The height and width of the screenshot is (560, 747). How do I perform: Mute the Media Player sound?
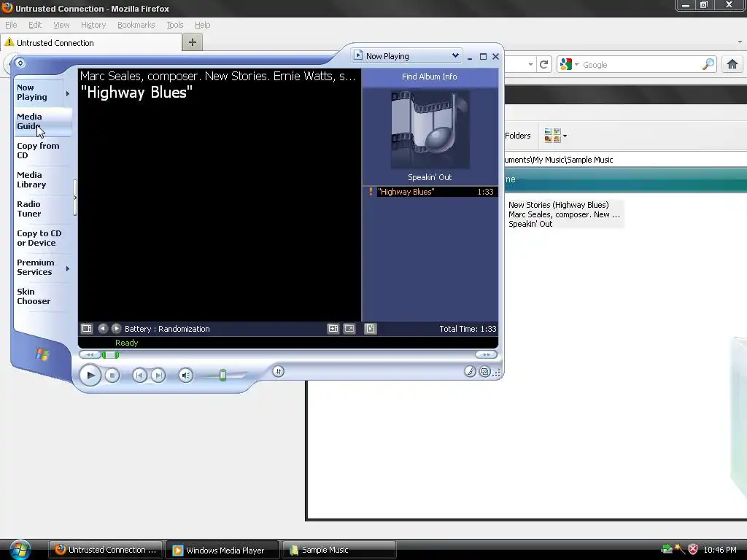pos(185,376)
